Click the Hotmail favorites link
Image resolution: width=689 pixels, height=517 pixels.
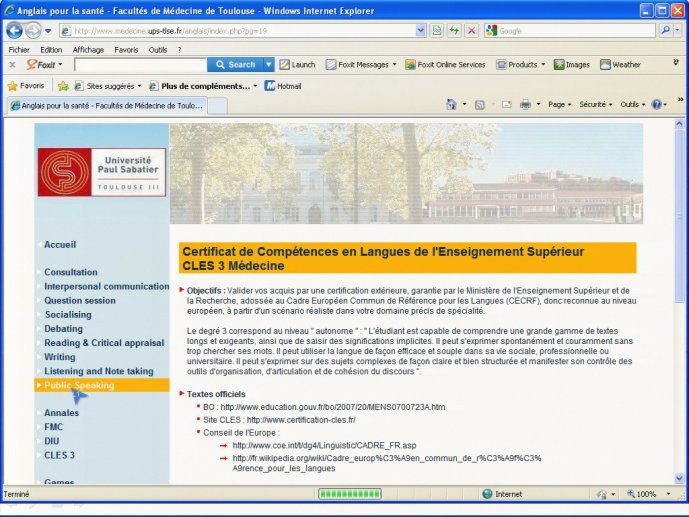tap(283, 86)
